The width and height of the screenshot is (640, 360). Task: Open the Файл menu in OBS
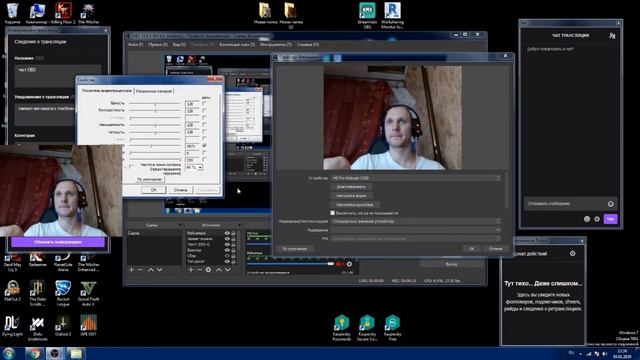click(x=135, y=44)
